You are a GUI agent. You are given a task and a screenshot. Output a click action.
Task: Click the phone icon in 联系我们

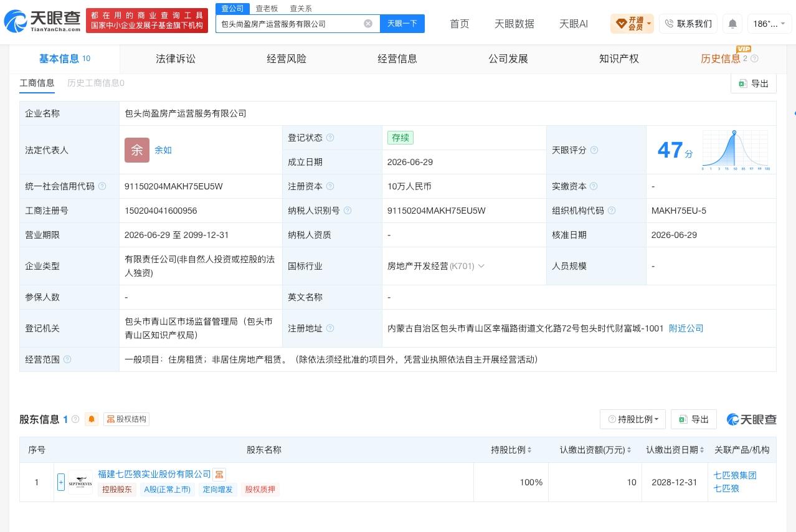669,24
